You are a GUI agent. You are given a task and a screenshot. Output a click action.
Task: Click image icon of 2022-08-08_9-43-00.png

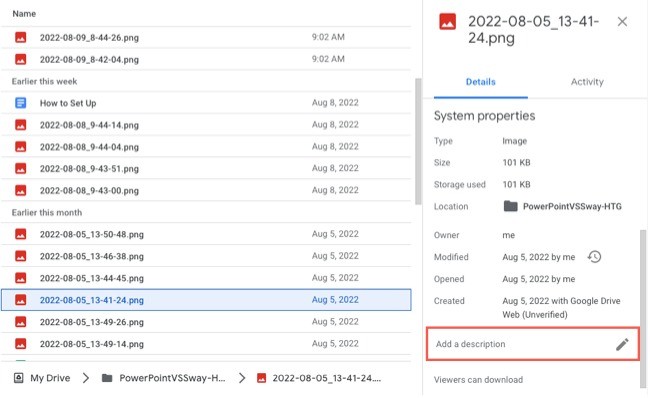21,191
